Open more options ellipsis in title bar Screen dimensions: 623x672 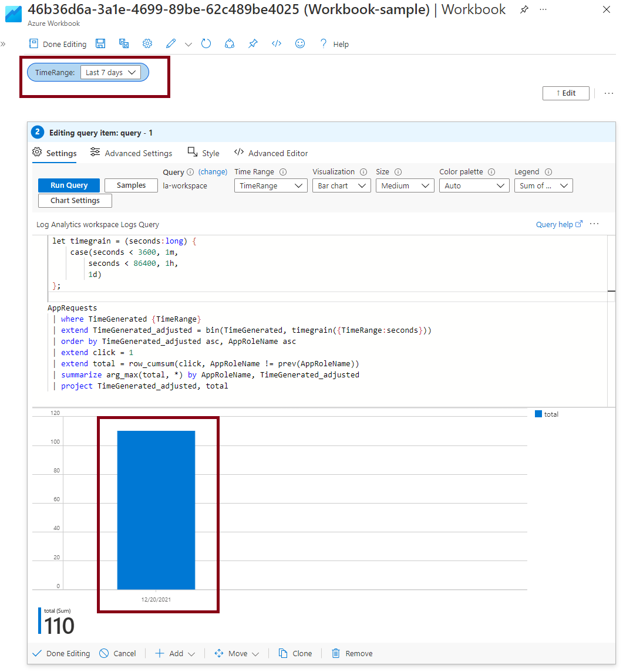[x=543, y=9]
